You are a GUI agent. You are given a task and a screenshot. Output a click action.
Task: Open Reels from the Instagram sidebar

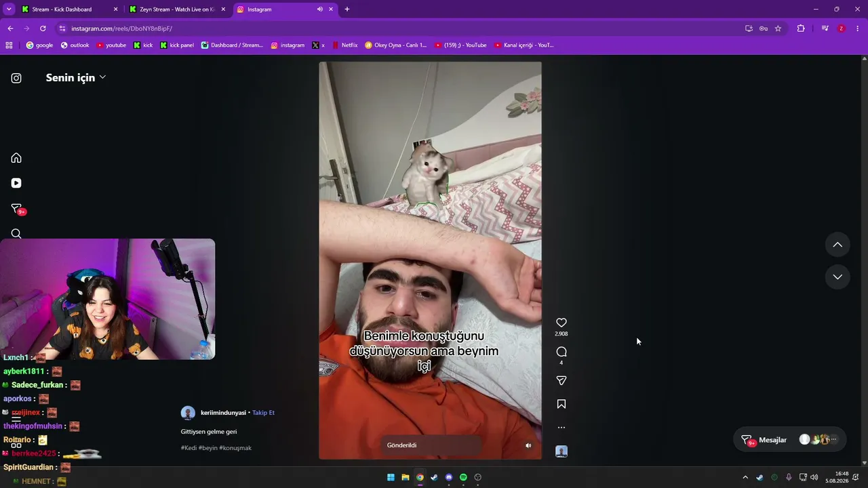coord(16,183)
